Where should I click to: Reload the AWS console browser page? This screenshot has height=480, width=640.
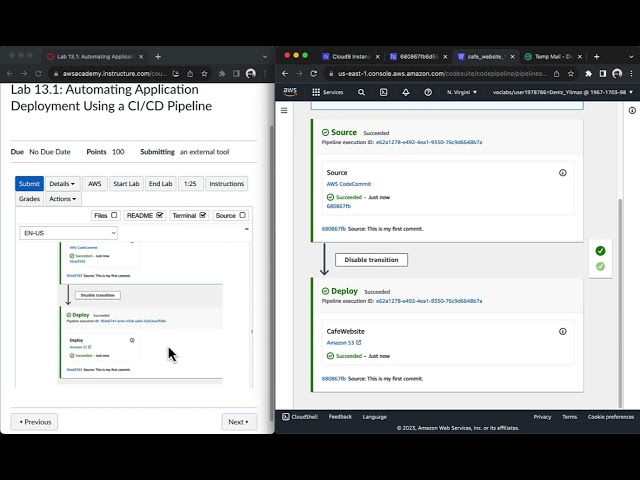coord(313,73)
